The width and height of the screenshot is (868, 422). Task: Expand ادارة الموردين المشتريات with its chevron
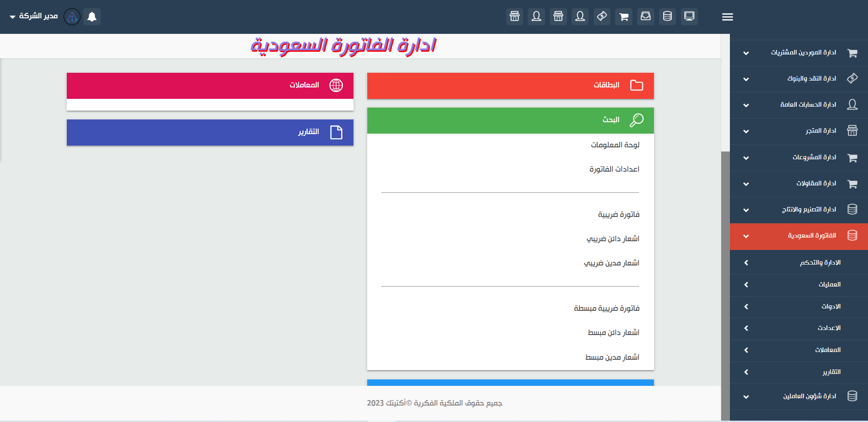tap(746, 53)
